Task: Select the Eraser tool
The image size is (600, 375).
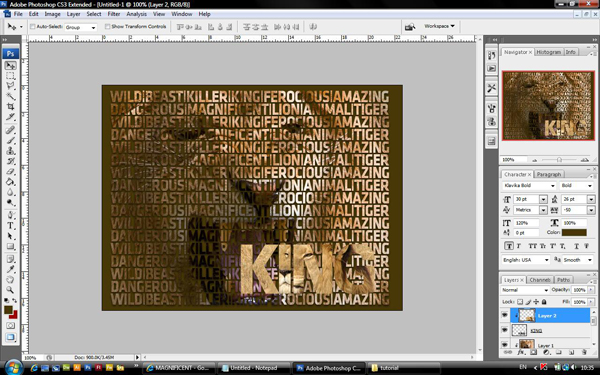Action: coord(10,171)
